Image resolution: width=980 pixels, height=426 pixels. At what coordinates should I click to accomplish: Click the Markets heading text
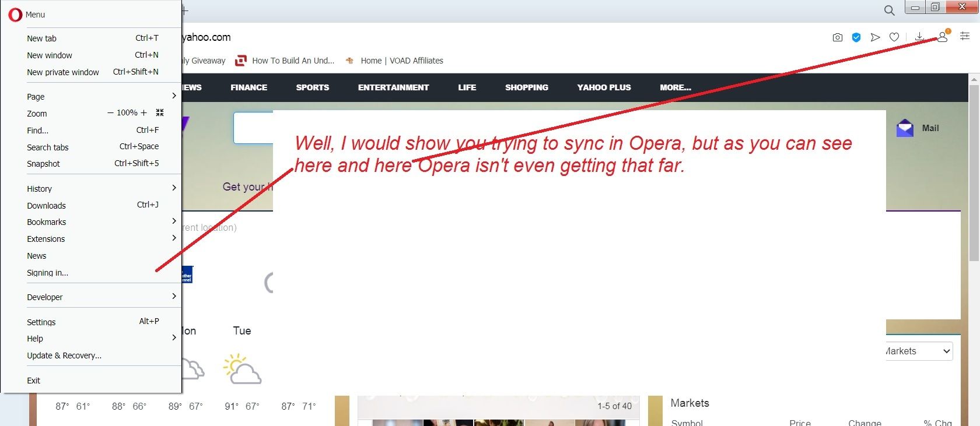[689, 403]
